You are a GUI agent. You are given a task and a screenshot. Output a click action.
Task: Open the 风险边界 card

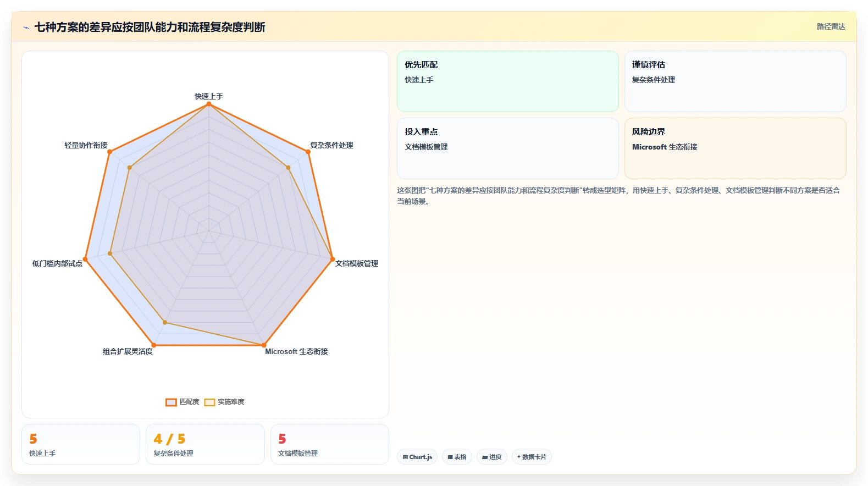point(735,148)
